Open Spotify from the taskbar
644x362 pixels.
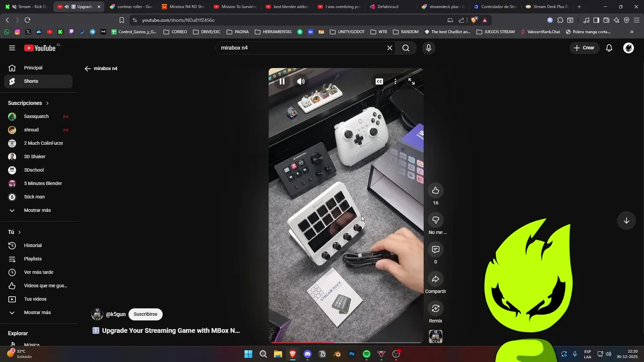(x=367, y=354)
